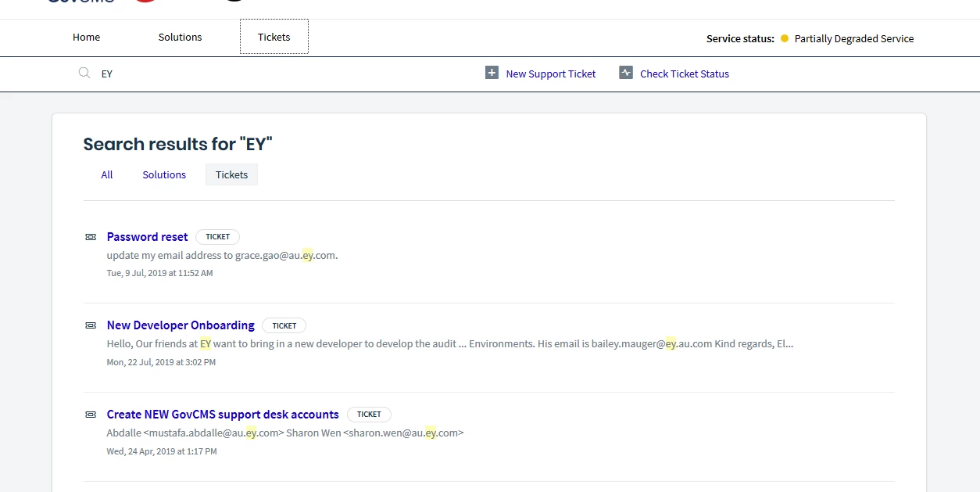Open the Solutions navigation tab
Screen dimensions: 980x492
click(180, 37)
